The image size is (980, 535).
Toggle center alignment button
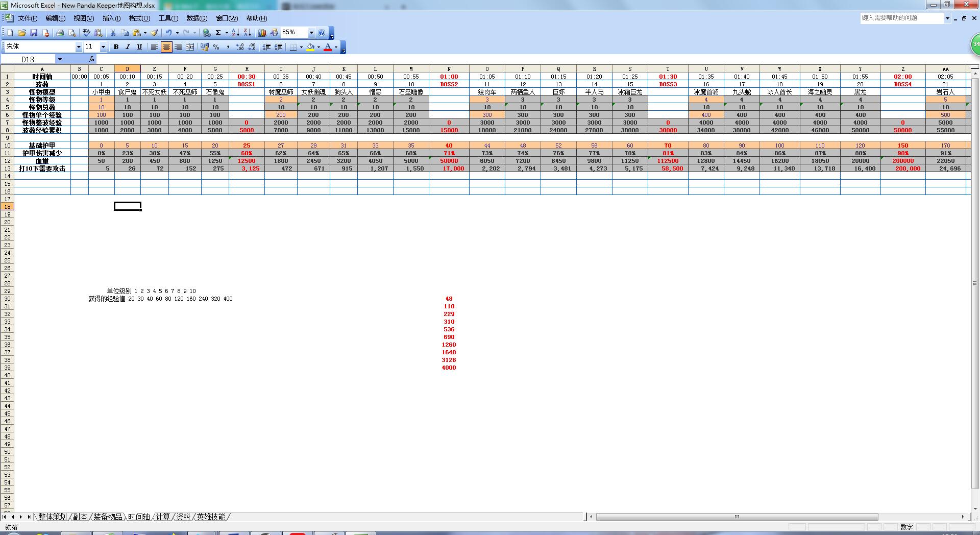166,47
